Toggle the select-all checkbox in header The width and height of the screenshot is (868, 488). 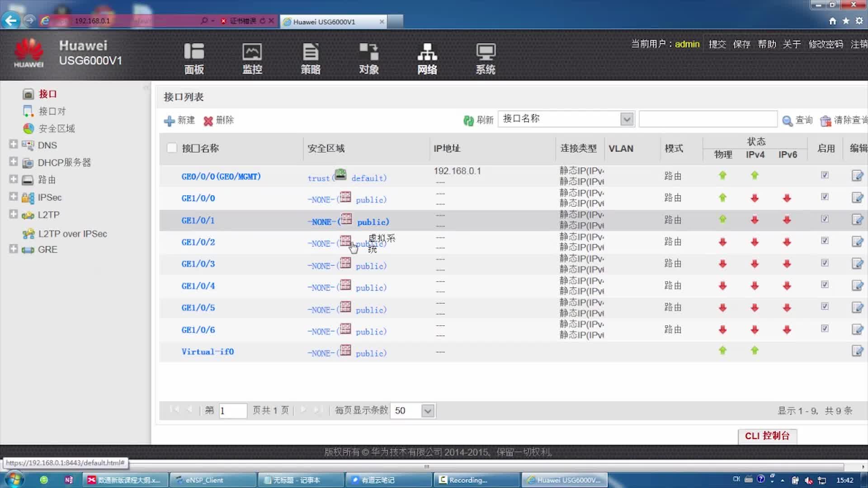(x=171, y=148)
